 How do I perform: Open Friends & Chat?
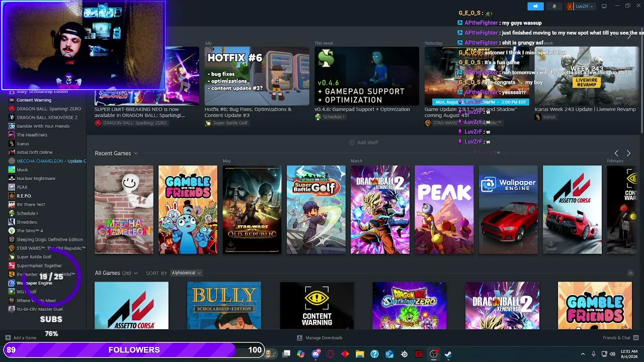[x=620, y=338]
